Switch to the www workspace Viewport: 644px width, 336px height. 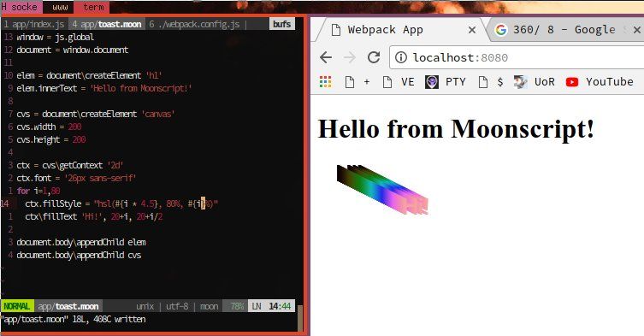(x=60, y=7)
